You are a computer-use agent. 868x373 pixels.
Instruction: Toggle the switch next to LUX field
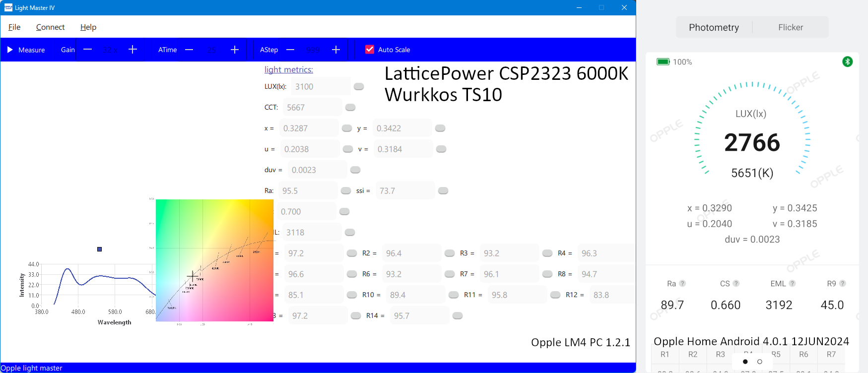[359, 86]
